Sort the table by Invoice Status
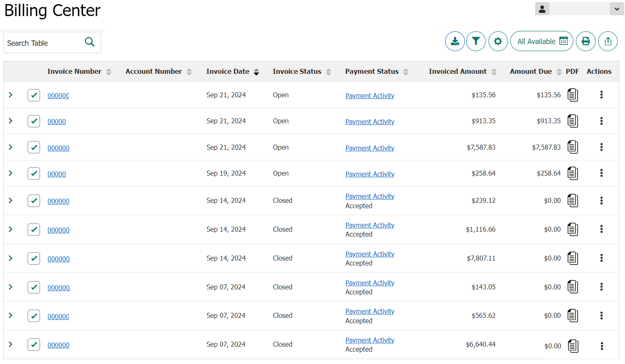 (329, 71)
